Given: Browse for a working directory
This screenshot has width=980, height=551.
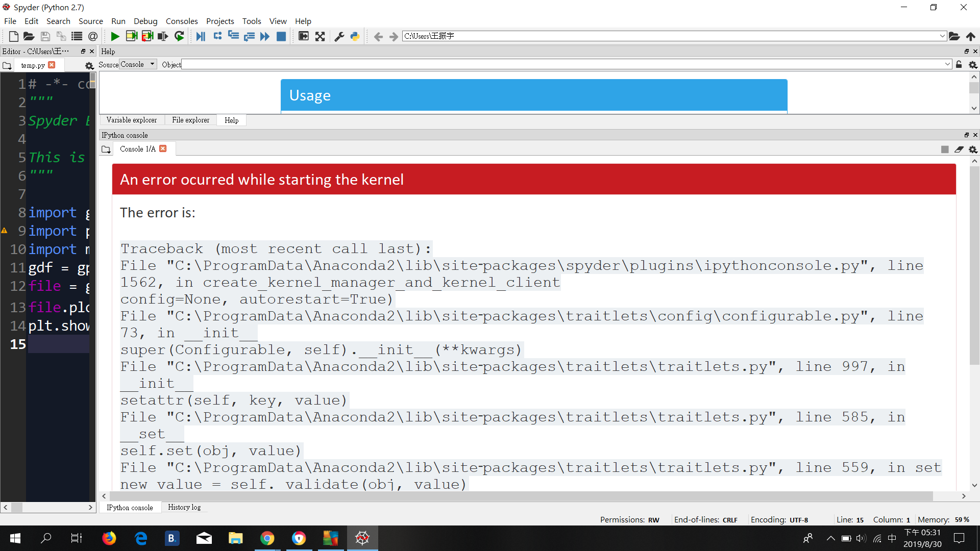Looking at the screenshot, I should pyautogui.click(x=954, y=36).
